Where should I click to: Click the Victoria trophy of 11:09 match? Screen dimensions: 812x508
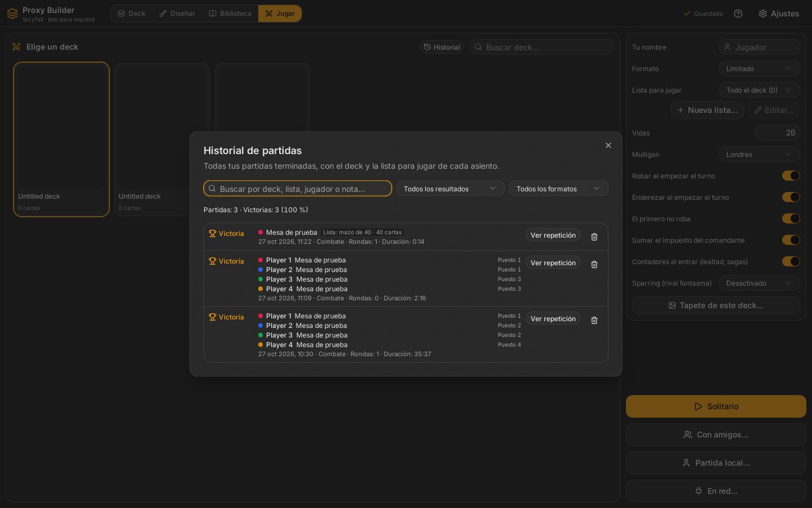pos(213,261)
